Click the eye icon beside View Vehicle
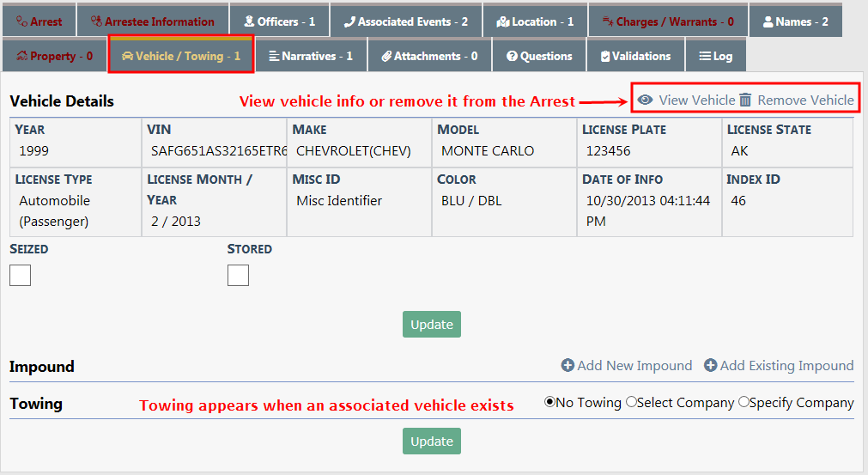Image resolution: width=868 pixels, height=475 pixels. (x=645, y=100)
